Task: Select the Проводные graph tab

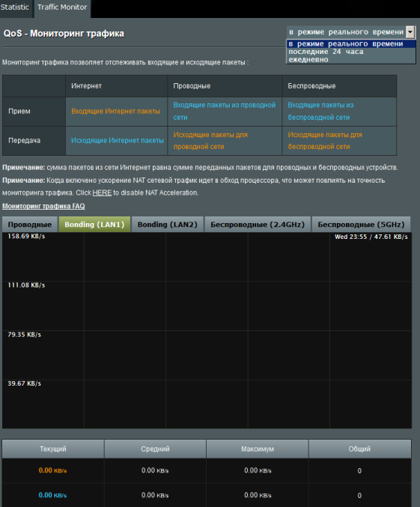Action: 30,225
